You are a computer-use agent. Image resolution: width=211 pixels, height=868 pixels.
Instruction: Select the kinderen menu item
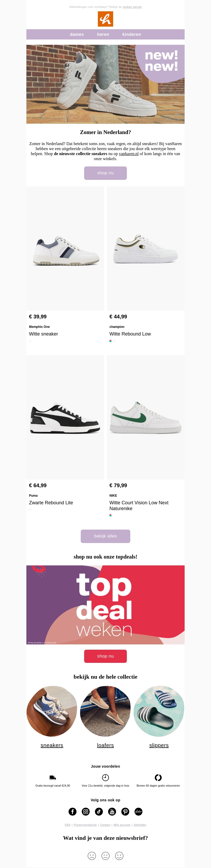(x=132, y=34)
